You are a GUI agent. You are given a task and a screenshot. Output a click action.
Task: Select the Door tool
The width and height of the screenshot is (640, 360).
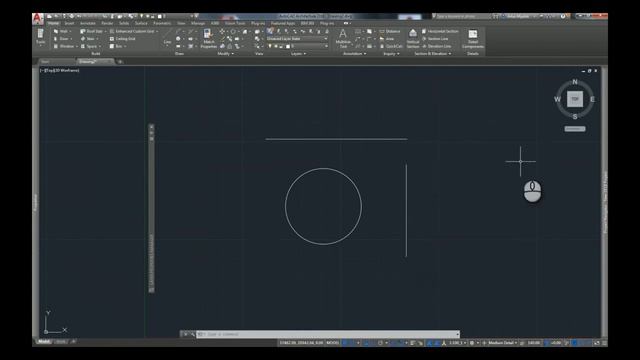click(x=61, y=39)
